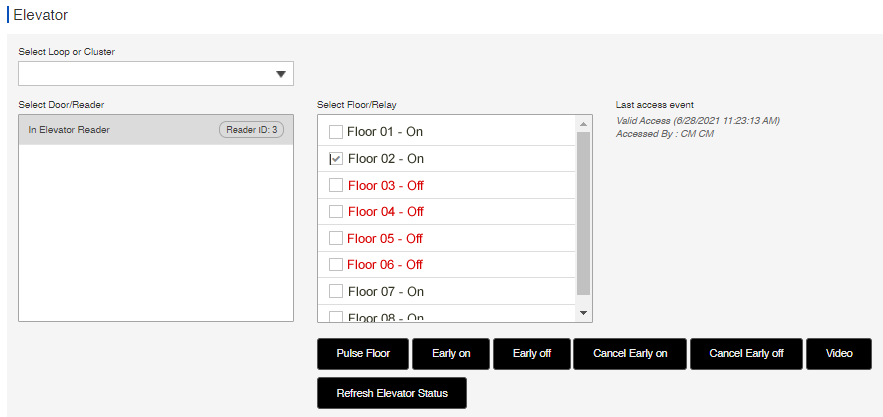Click the dropdown arrow for Loop or Cluster
The width and height of the screenshot is (883, 417).
[281, 74]
